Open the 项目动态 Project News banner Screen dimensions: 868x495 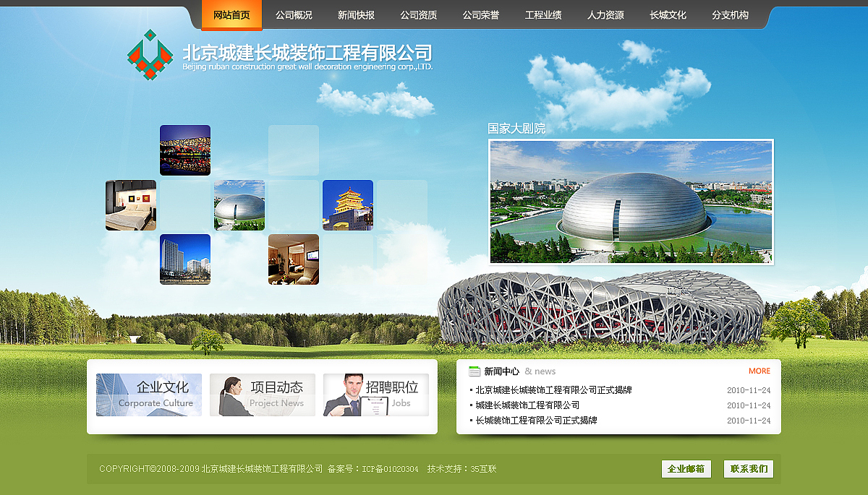[263, 395]
